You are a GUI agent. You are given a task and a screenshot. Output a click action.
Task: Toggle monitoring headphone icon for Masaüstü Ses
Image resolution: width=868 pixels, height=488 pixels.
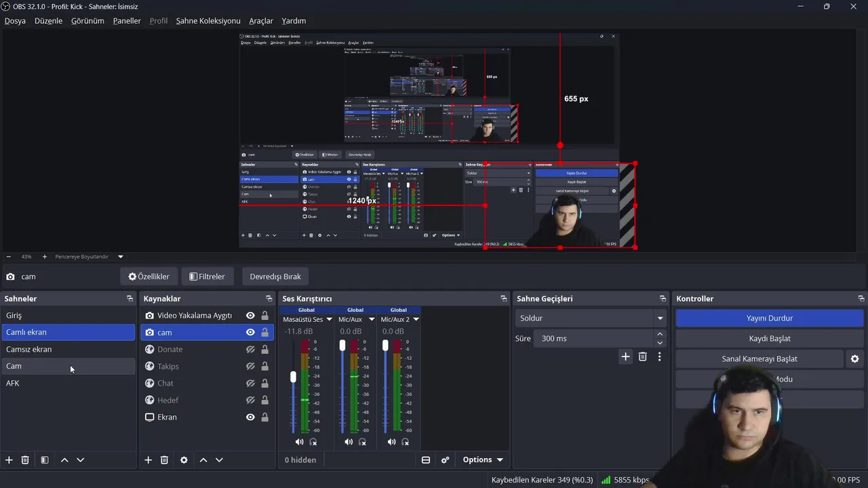(313, 442)
